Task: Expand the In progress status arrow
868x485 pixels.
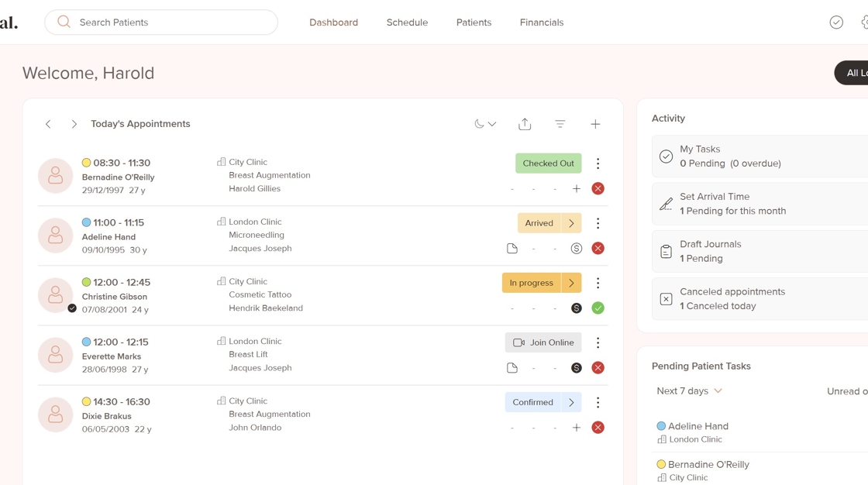Action: pos(570,283)
